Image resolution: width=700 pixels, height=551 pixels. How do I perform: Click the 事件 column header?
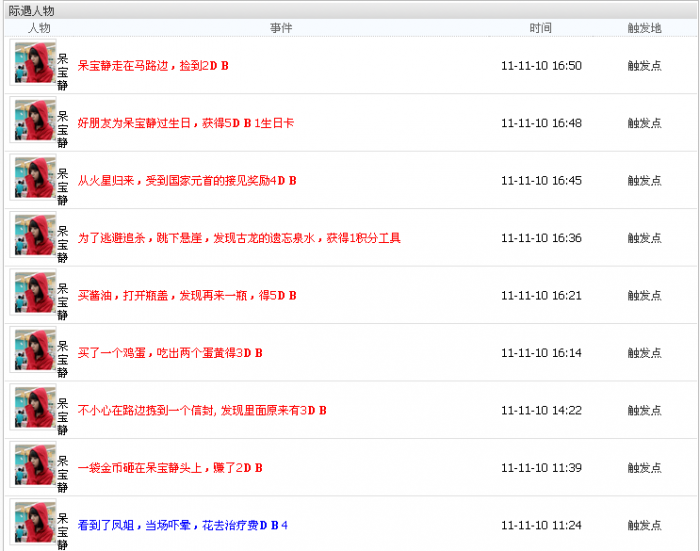click(x=281, y=28)
